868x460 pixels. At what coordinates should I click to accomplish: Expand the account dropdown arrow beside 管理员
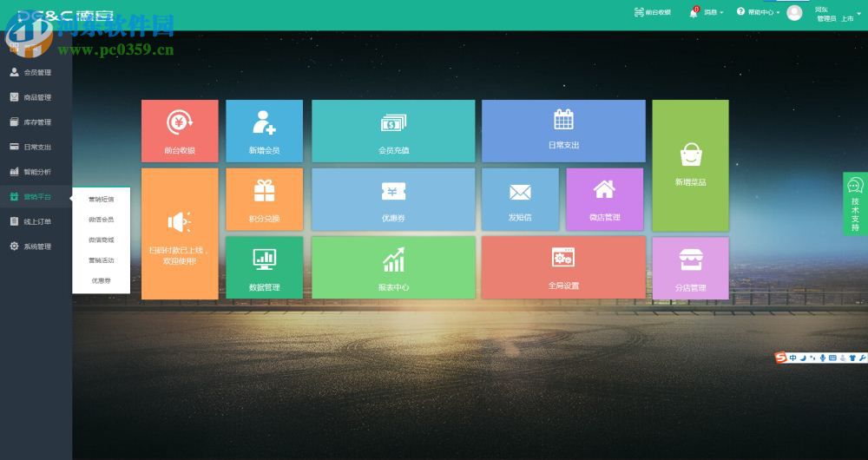(858, 14)
